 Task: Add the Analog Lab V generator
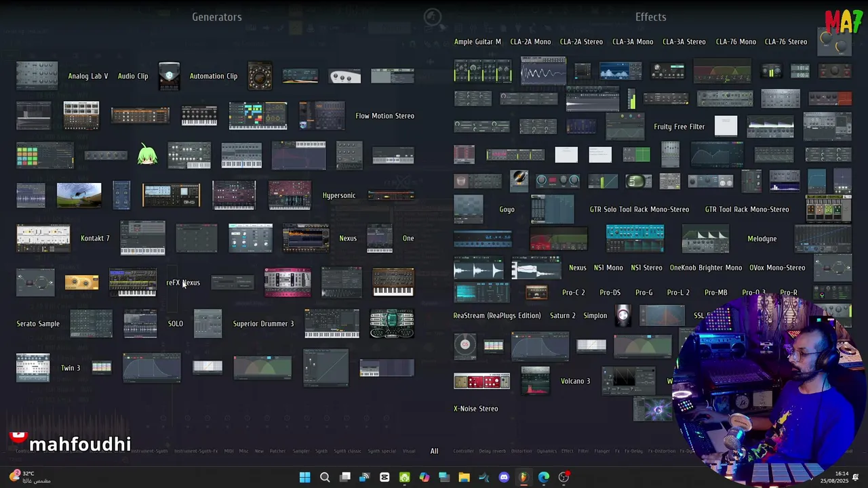[88, 76]
